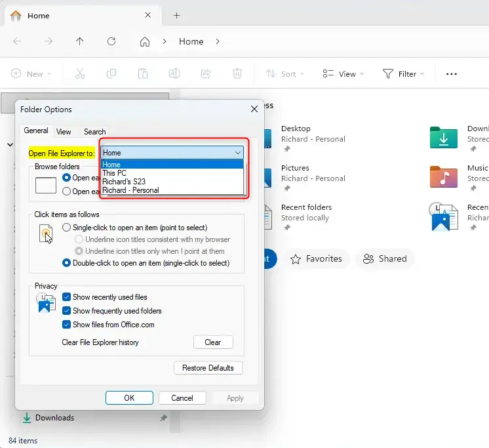Click the Copy icon in toolbar
This screenshot has width=489, height=448.
(x=111, y=73)
